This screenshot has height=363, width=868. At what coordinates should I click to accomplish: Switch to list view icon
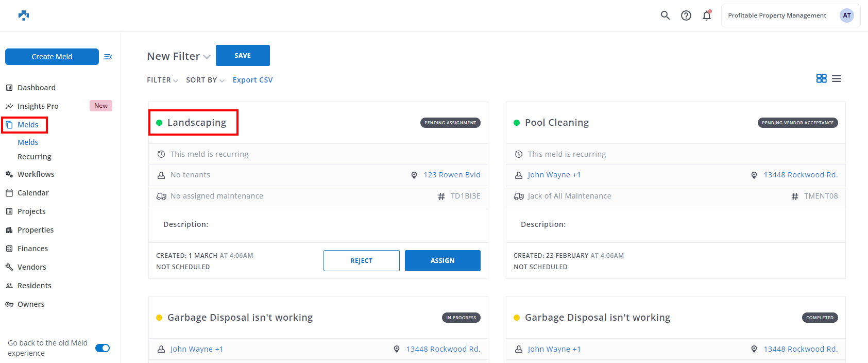pyautogui.click(x=837, y=78)
